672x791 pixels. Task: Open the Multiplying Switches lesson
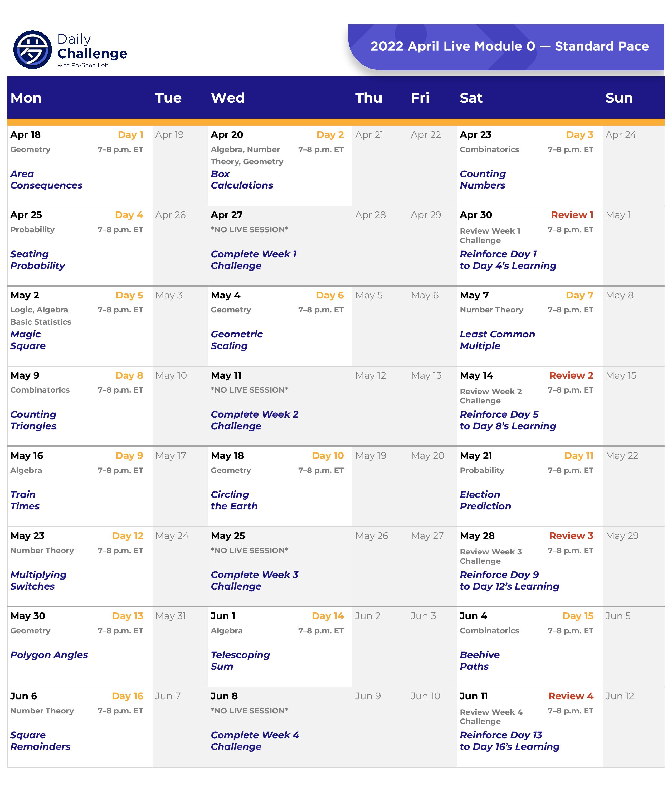[x=38, y=580]
